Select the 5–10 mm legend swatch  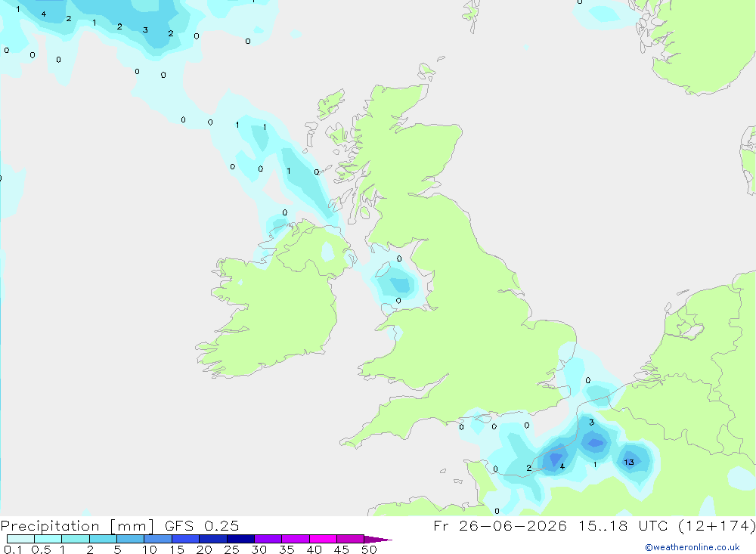(x=131, y=539)
